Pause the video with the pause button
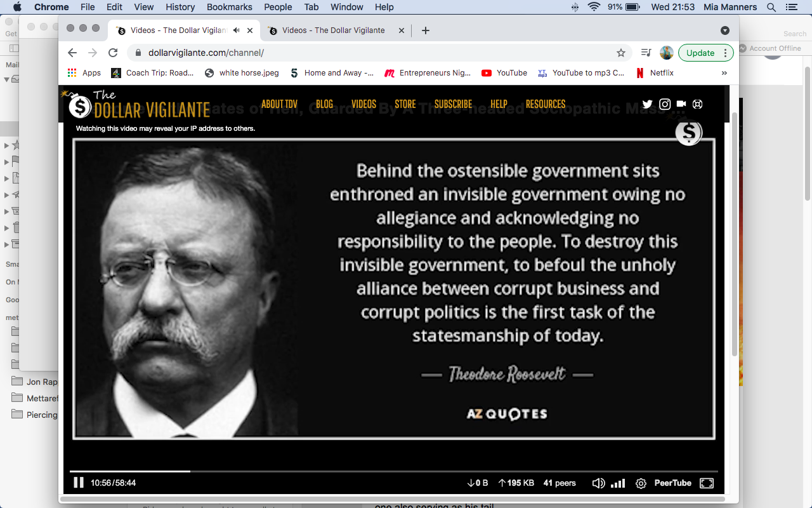Image resolution: width=812 pixels, height=508 pixels. (79, 483)
